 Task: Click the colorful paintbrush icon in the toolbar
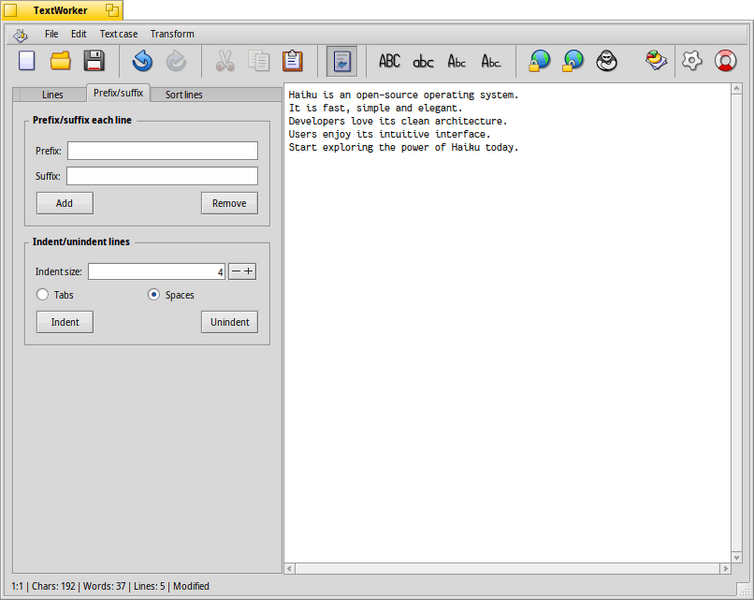coord(656,61)
